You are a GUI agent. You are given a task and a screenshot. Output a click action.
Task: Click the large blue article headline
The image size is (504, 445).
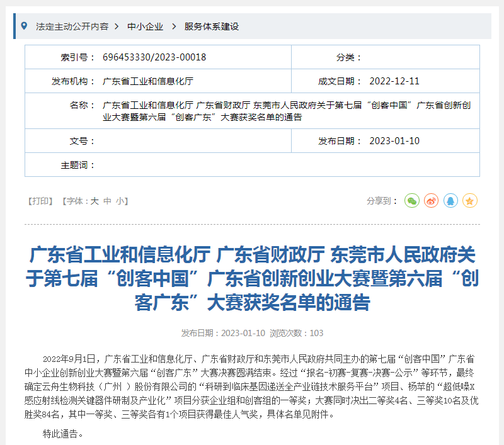point(252,279)
